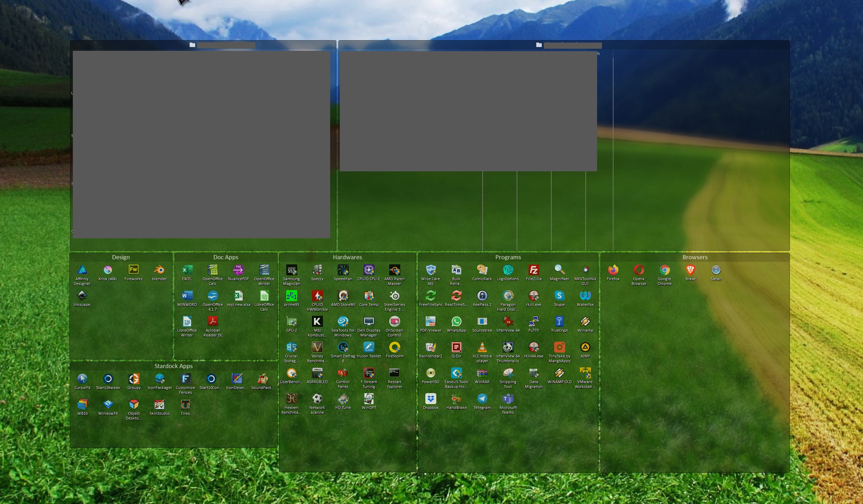Click the Hardwares fence title bar

click(347, 257)
